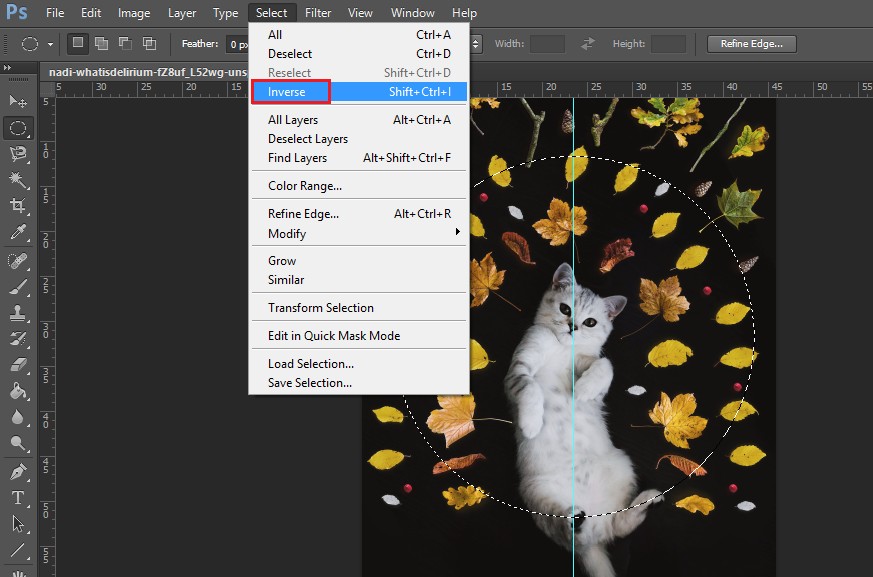Choose All Layers menu entry
This screenshot has height=577, width=873.
click(x=359, y=120)
